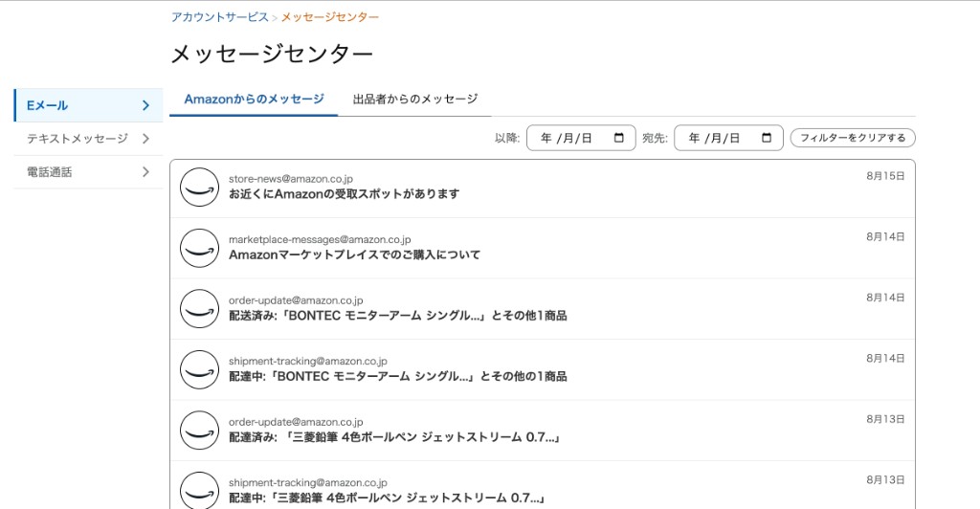Click Amazon avatar for 配達済み 三菱鉛筆 message

click(x=199, y=430)
